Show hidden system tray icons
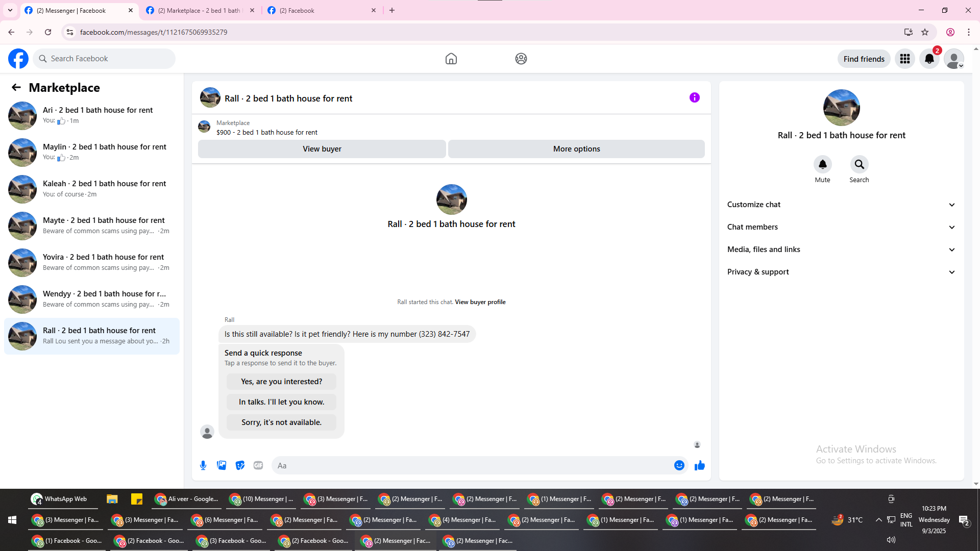Image resolution: width=980 pixels, height=551 pixels. click(x=879, y=520)
